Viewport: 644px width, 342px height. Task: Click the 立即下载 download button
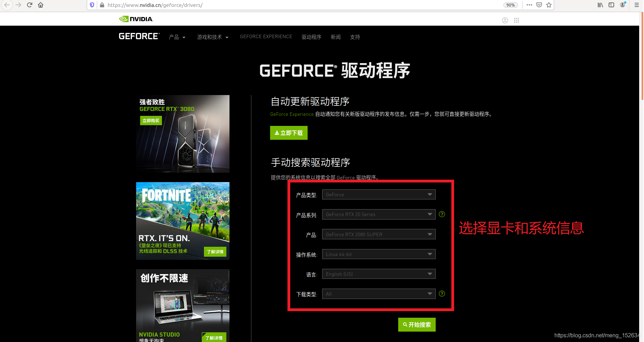pyautogui.click(x=289, y=133)
